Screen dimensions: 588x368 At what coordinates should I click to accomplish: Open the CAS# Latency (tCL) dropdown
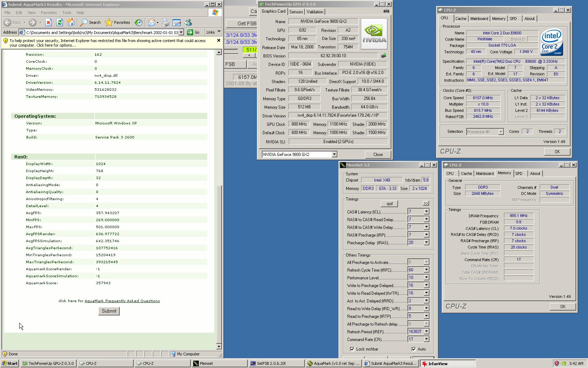(426, 212)
